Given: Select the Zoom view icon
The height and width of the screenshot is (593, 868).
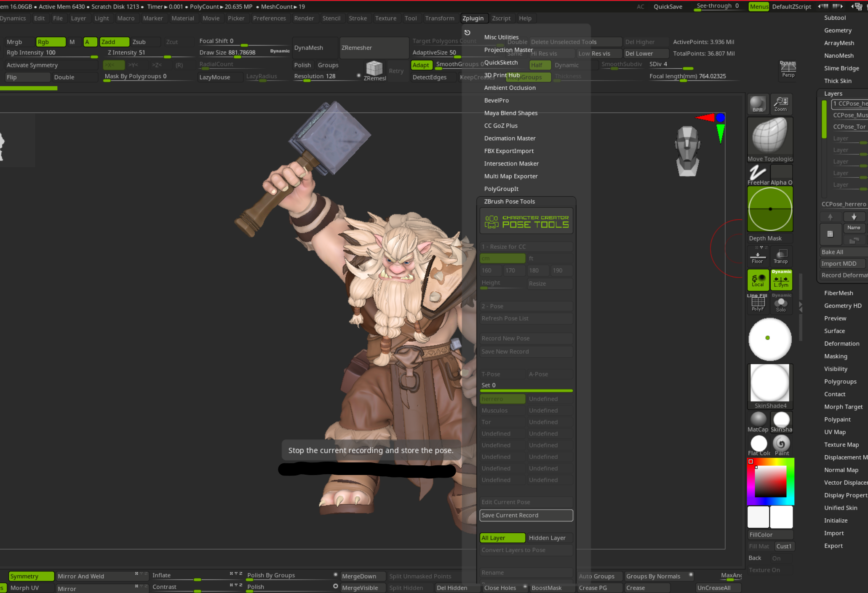Looking at the screenshot, I should 781,104.
